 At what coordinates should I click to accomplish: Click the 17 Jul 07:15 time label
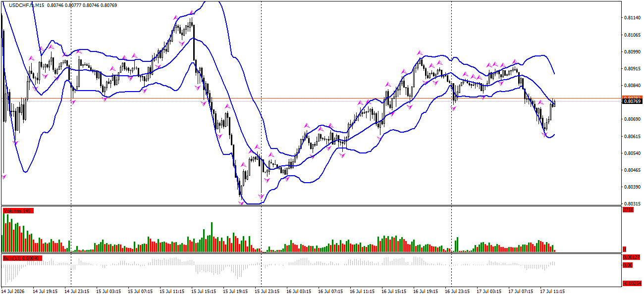coord(520,292)
